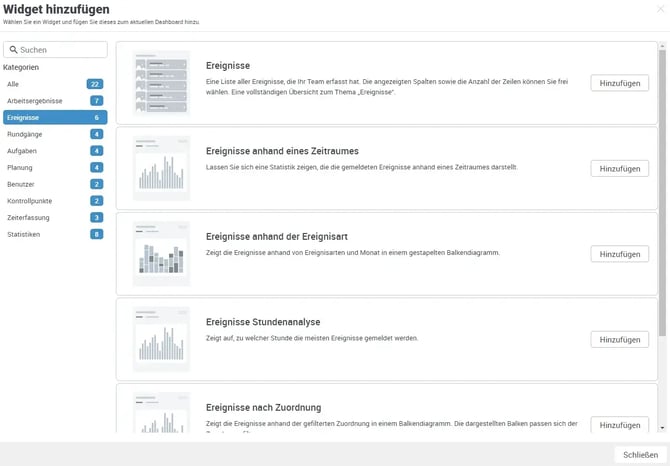Add the Ereignisse Stundenanalyse widget
670x466 pixels.
620,340
